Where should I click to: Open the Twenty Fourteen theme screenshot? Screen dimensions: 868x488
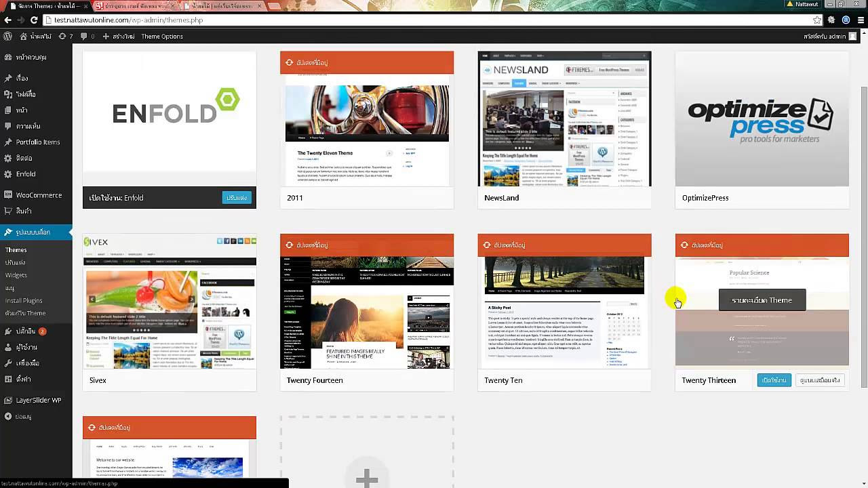click(367, 312)
